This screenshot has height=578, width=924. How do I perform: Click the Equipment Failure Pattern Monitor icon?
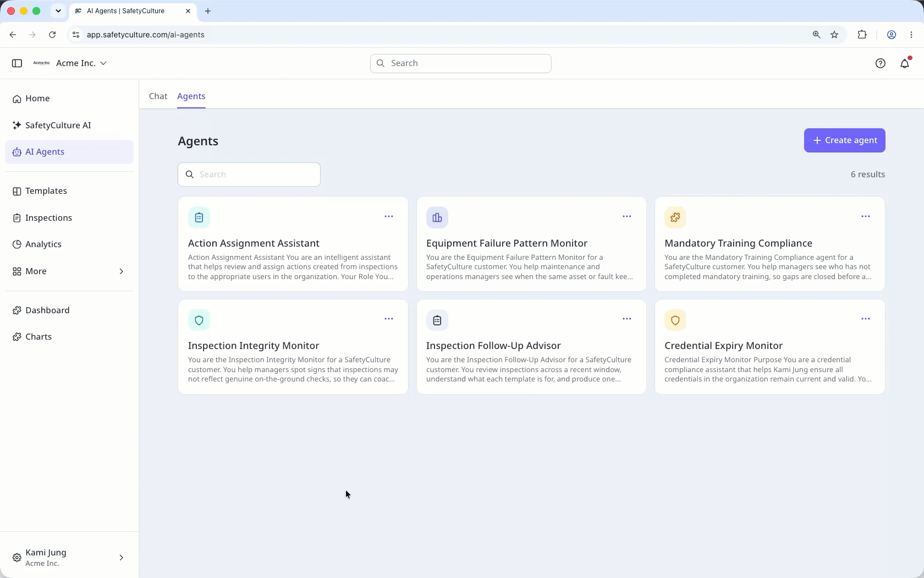click(437, 217)
